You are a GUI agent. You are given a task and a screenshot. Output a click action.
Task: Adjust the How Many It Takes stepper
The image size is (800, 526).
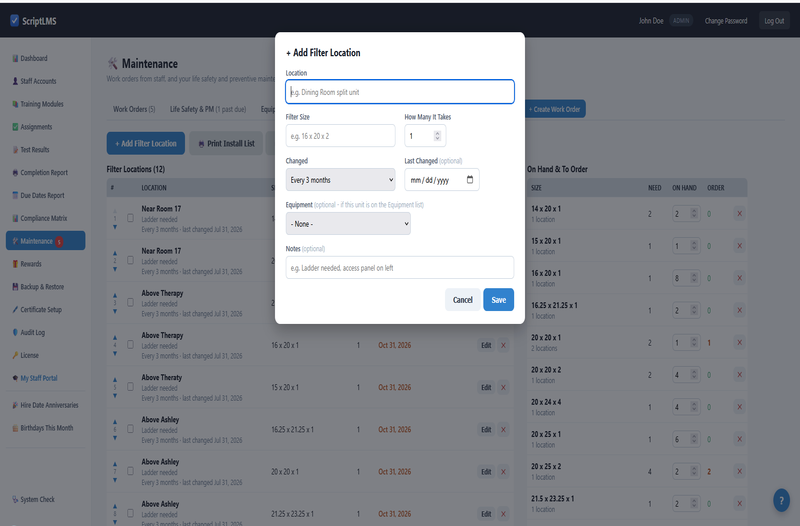coord(437,136)
